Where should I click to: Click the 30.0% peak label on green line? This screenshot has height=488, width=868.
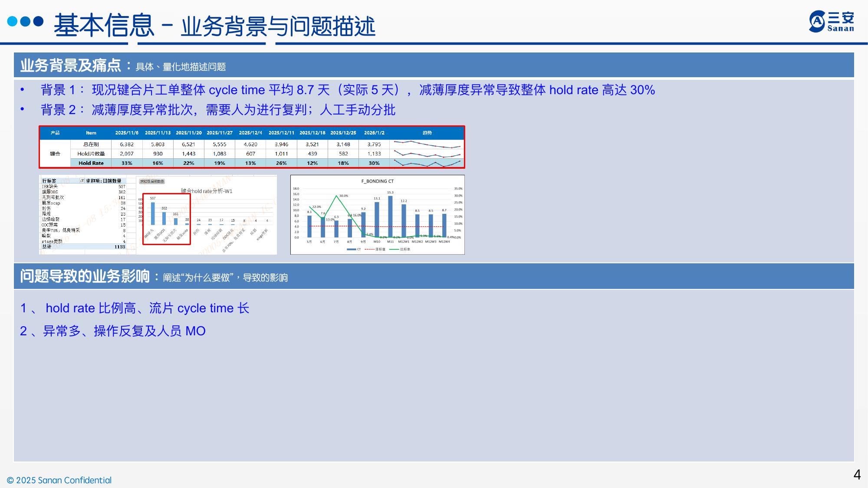click(344, 196)
